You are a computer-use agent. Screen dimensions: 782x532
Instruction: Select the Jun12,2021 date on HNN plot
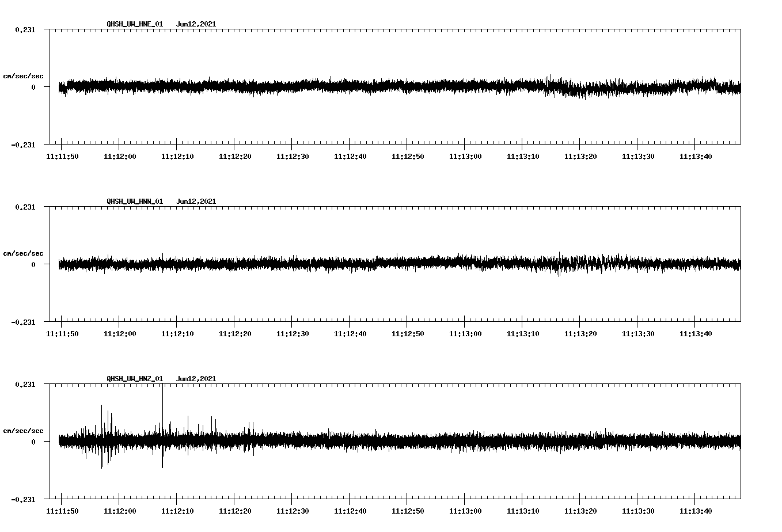pyautogui.click(x=196, y=202)
